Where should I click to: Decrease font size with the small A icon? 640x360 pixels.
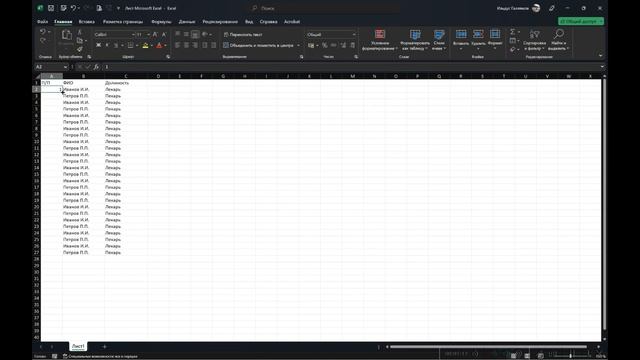pyautogui.click(x=164, y=35)
